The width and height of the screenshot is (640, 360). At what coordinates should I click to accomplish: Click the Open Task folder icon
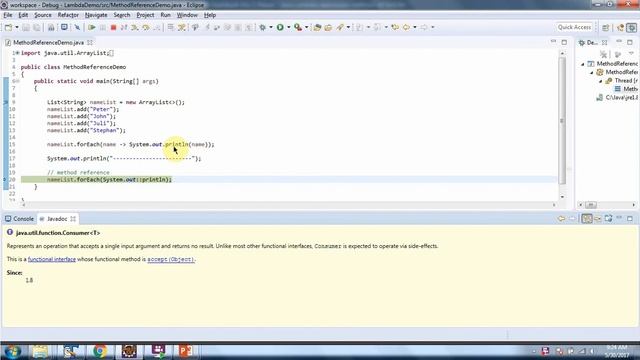coord(328,27)
